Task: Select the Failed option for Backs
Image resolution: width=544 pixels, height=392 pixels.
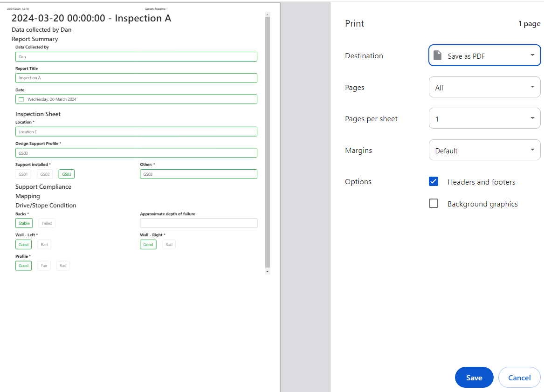Action: click(x=47, y=223)
